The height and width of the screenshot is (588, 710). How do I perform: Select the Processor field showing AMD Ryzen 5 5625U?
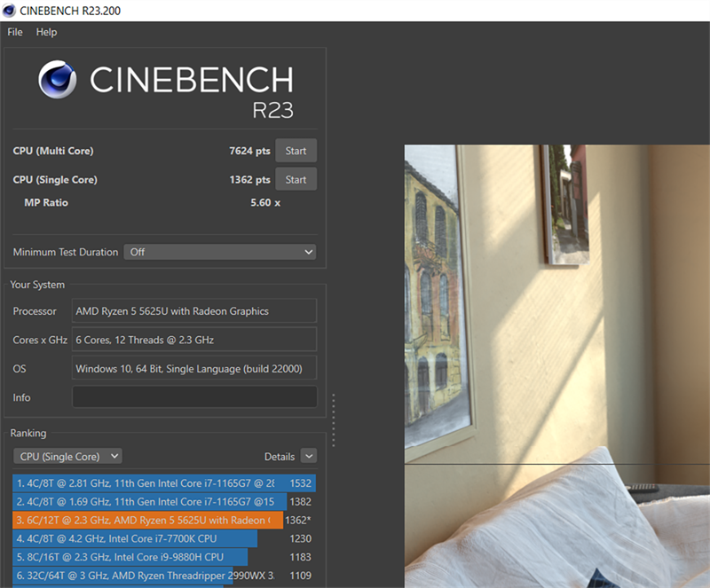pyautogui.click(x=193, y=310)
